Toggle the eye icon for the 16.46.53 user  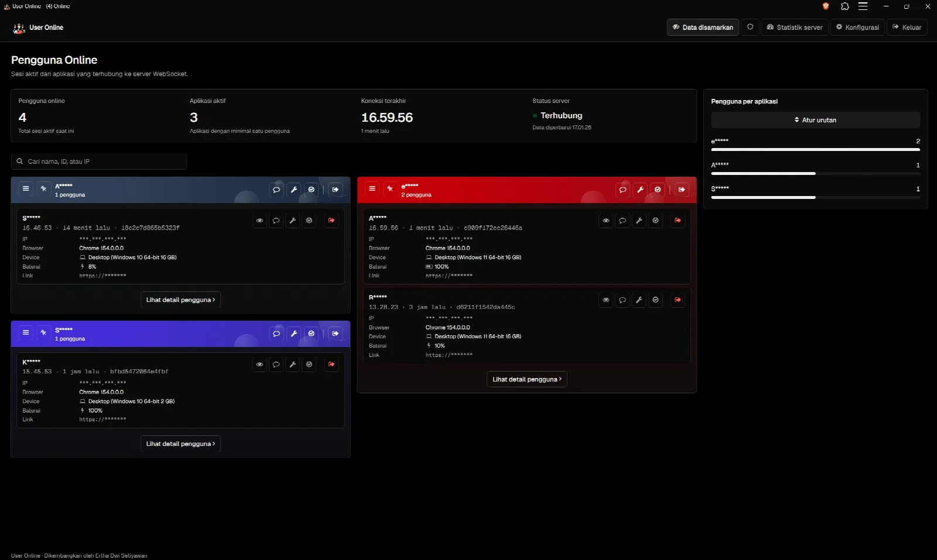point(259,221)
